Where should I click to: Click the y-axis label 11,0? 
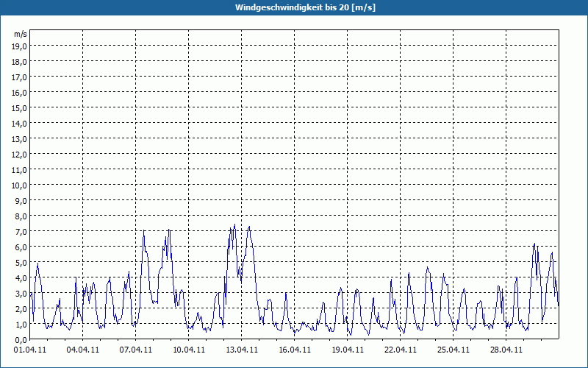click(20, 170)
